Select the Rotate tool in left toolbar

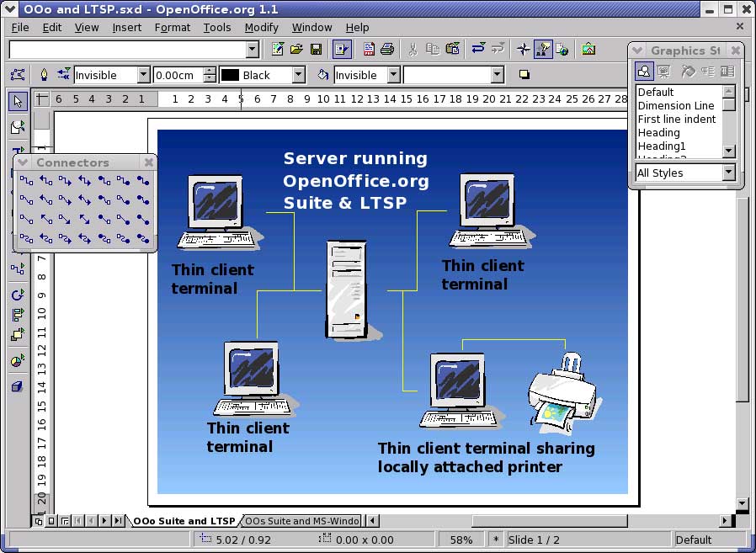pos(18,295)
